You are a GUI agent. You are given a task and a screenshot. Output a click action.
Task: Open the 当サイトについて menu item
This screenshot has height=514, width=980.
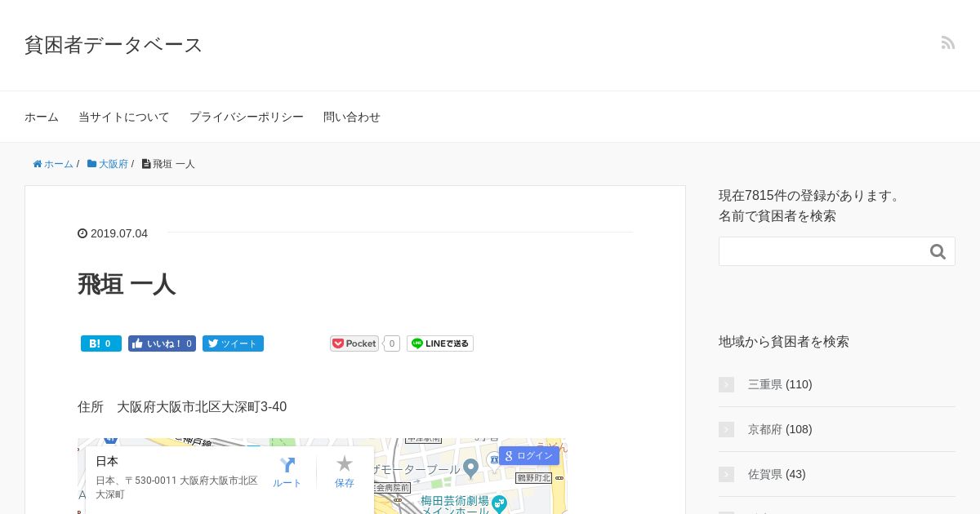tap(124, 117)
